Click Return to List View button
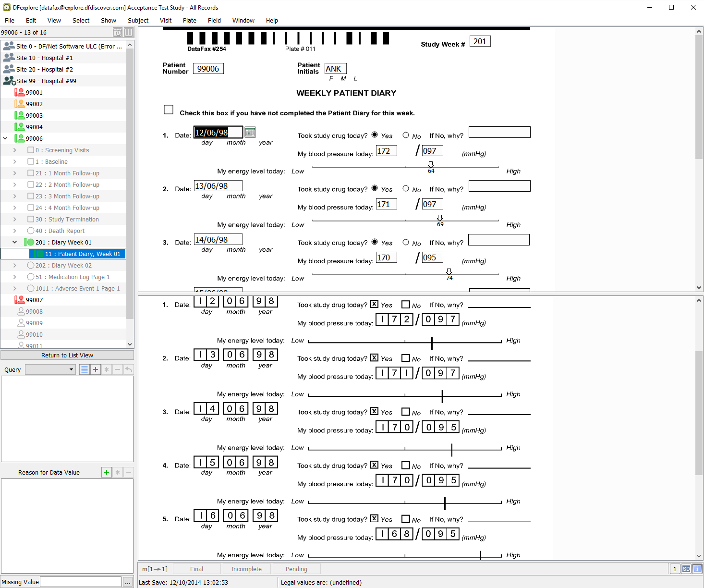 (x=67, y=355)
